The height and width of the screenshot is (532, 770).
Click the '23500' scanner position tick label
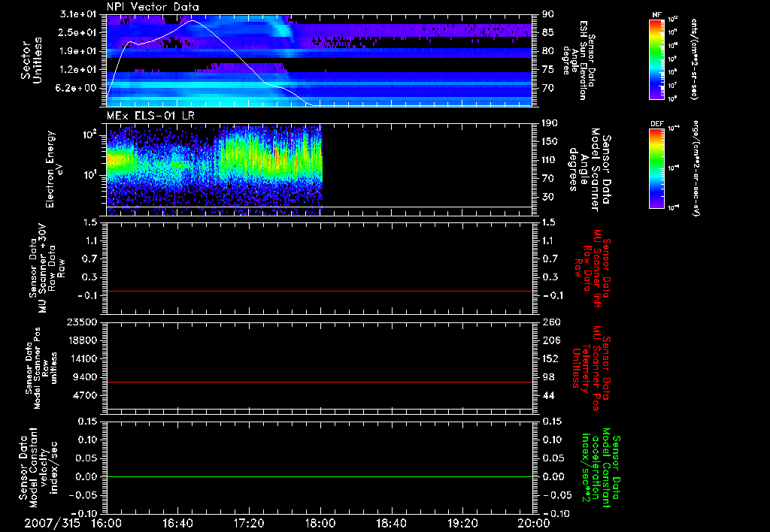(x=81, y=322)
